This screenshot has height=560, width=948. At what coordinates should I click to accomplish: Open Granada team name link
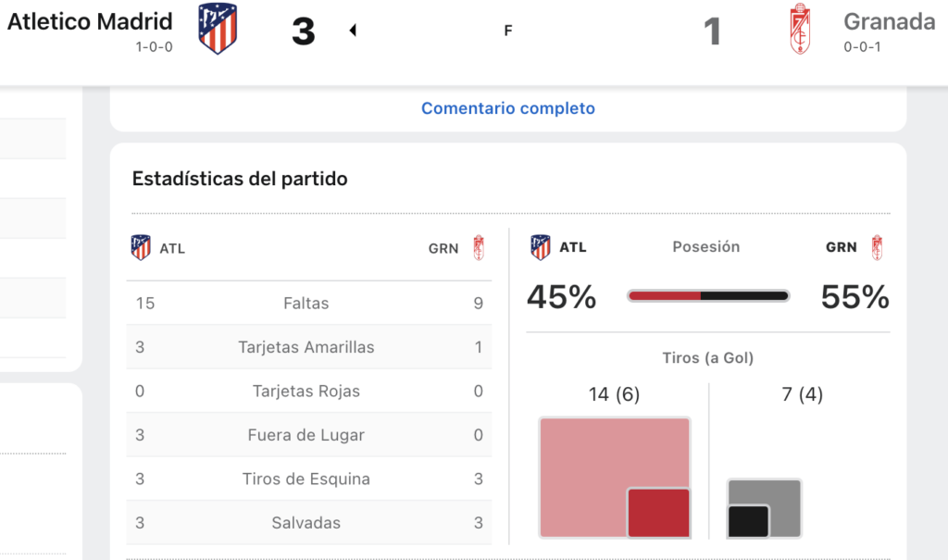point(890,22)
